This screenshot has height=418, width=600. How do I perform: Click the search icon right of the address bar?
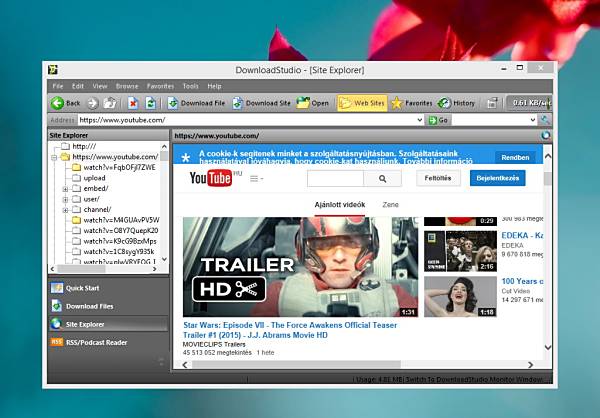(545, 120)
